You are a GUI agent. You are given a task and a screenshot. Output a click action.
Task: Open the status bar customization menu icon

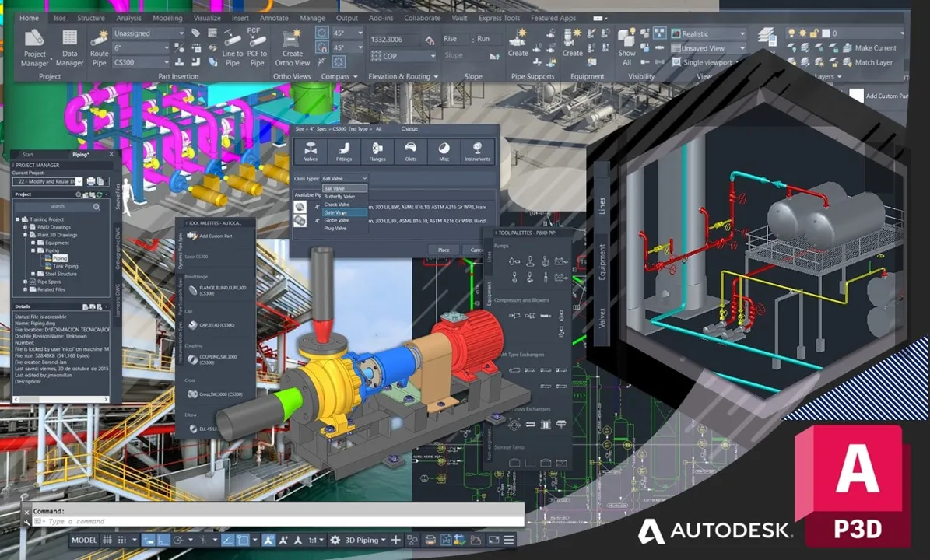[509, 540]
